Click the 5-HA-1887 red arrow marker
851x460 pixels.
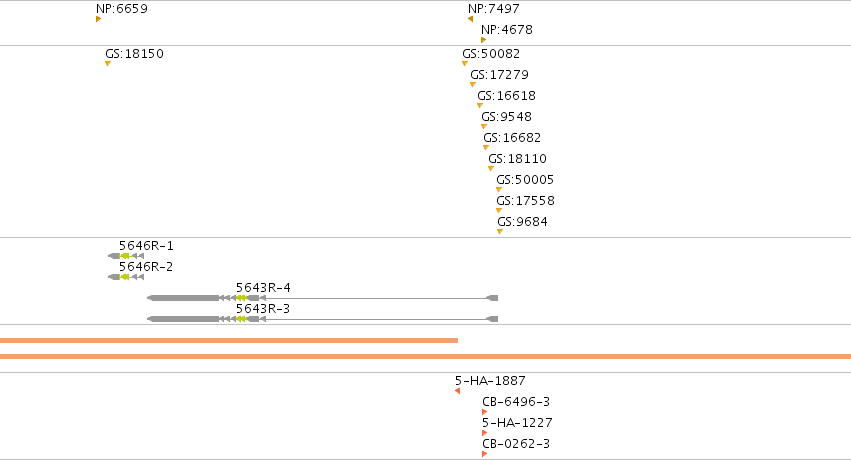(x=458, y=391)
